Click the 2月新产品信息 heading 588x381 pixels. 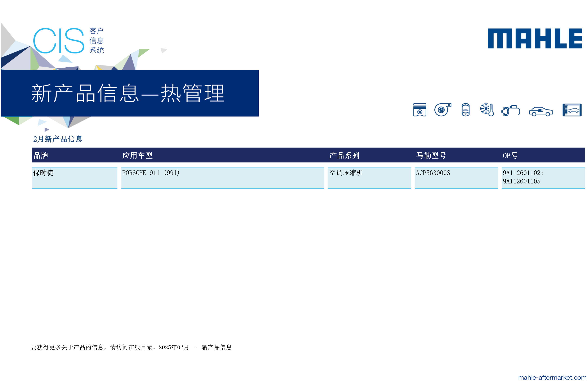click(58, 139)
